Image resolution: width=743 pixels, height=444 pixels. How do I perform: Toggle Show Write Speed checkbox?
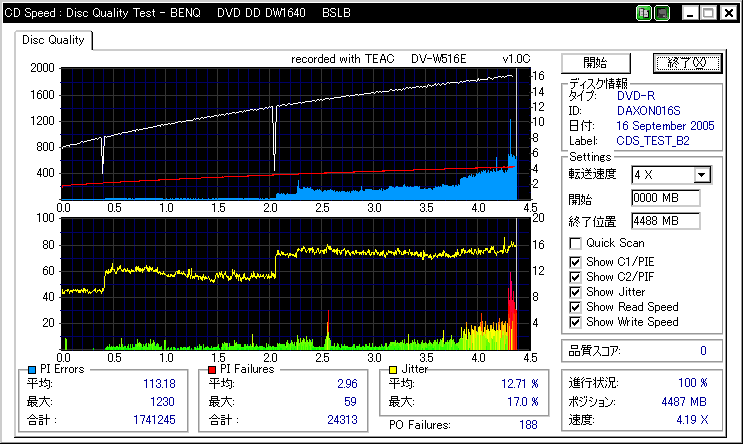click(575, 322)
